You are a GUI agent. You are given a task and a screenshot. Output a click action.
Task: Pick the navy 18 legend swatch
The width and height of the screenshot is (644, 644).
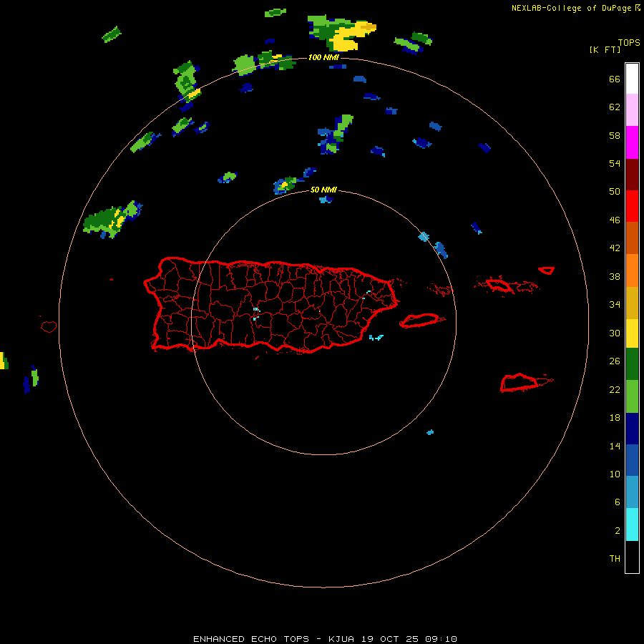click(632, 429)
